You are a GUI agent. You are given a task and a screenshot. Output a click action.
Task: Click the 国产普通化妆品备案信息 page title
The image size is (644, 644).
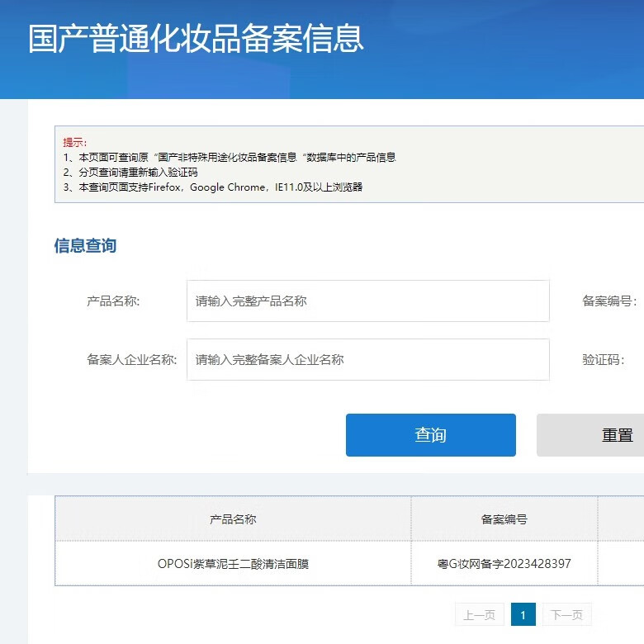196,39
